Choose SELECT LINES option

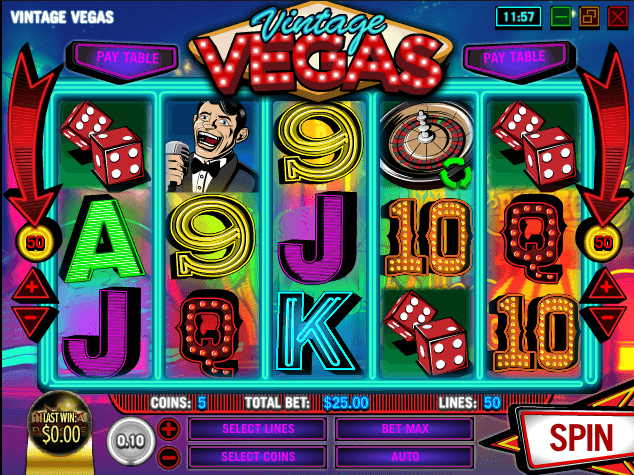pos(258,429)
